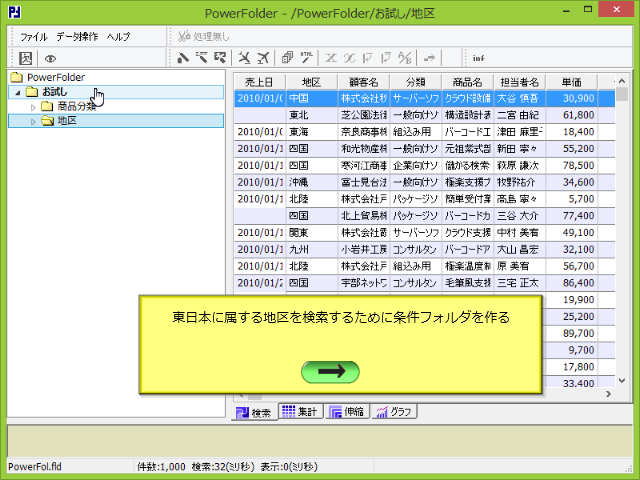Click the greyed right-arrow toolbar icon
Screen dimensions: 640x480
coord(429,58)
